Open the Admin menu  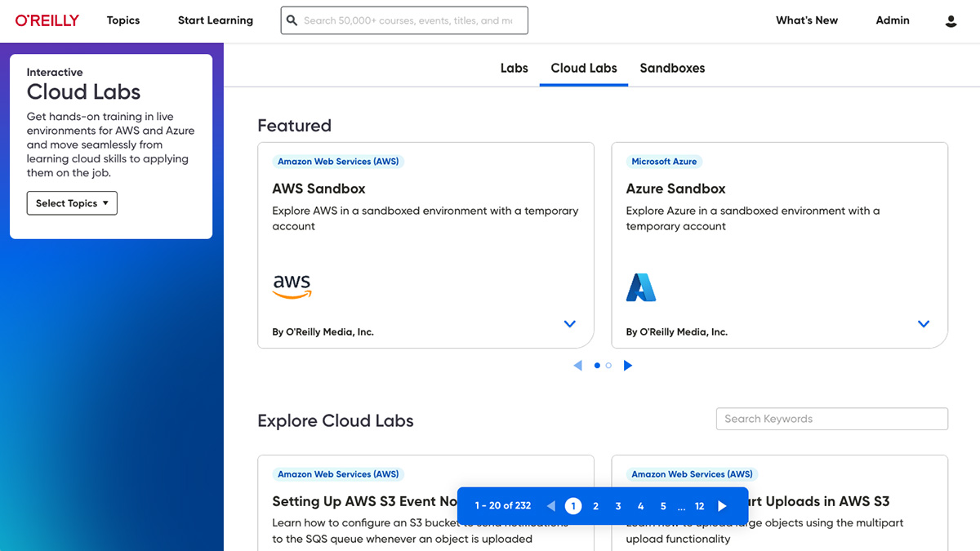click(893, 20)
